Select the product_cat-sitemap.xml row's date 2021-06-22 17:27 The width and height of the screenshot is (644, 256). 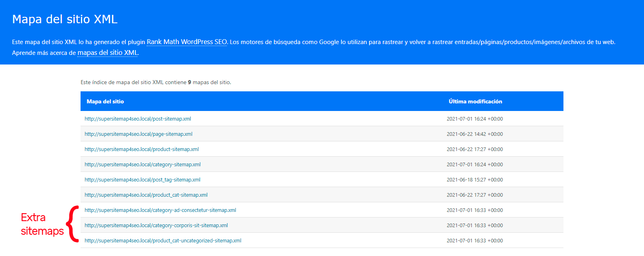point(475,195)
